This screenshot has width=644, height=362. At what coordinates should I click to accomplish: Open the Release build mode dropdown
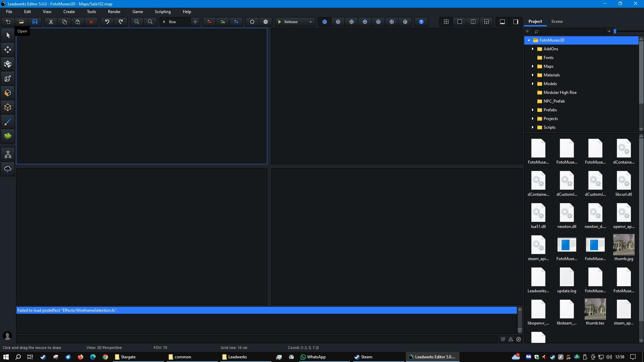(x=311, y=22)
